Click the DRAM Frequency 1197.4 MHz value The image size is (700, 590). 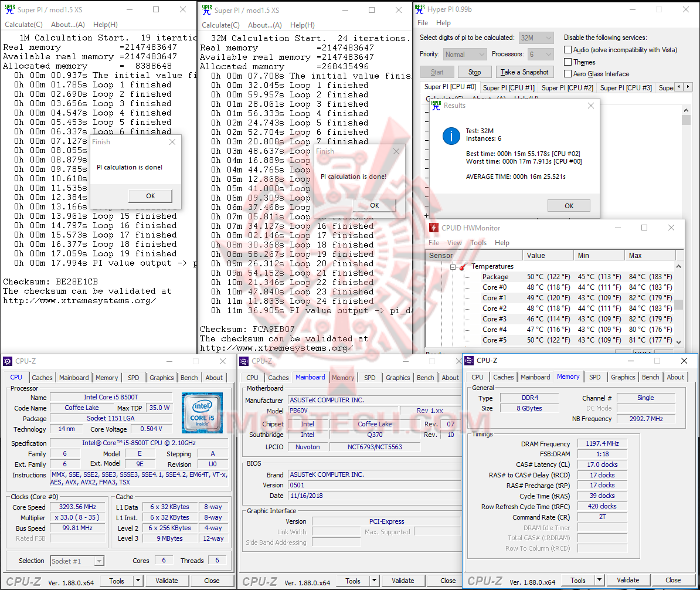[602, 443]
